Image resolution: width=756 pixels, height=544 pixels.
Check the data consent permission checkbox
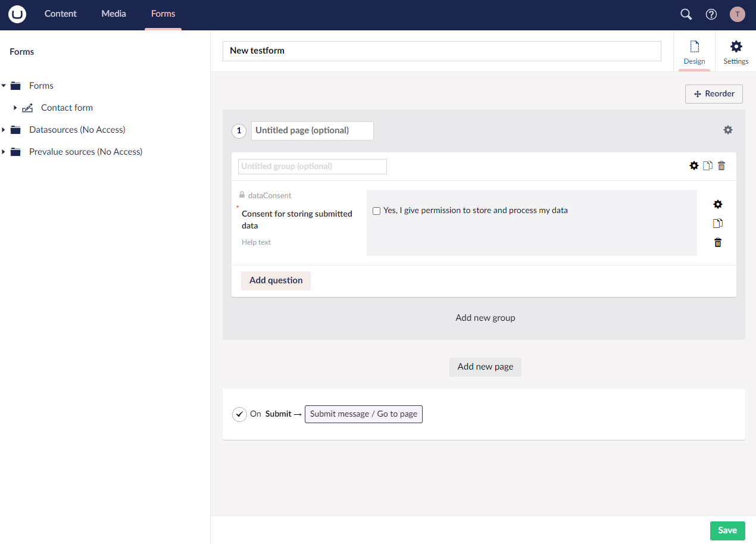[x=376, y=211]
